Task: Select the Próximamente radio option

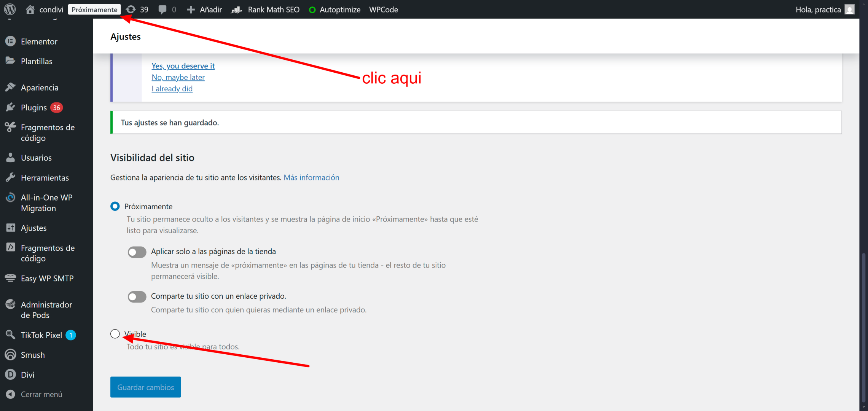Action: tap(115, 206)
